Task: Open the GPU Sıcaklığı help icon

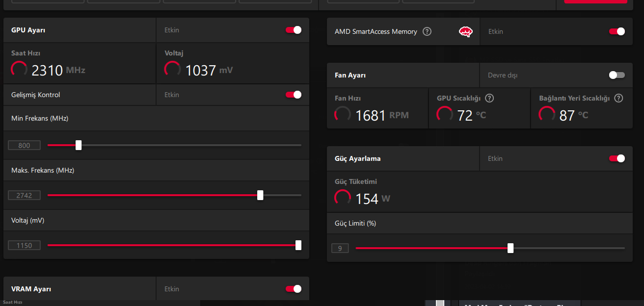Action: [x=489, y=98]
